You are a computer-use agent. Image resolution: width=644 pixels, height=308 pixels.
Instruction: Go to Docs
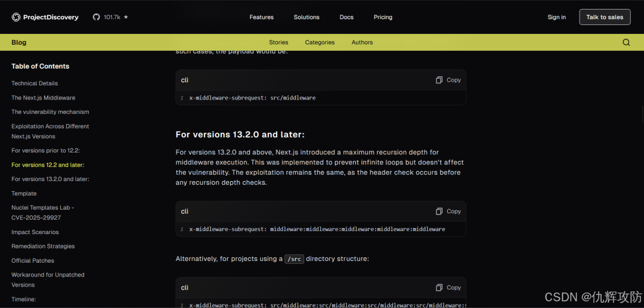(x=346, y=17)
